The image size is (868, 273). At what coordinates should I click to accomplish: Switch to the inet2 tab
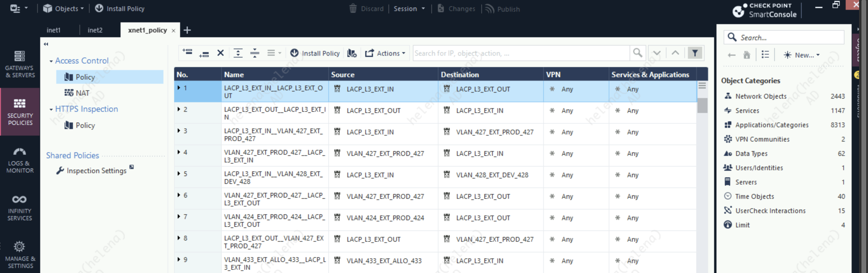(x=95, y=30)
